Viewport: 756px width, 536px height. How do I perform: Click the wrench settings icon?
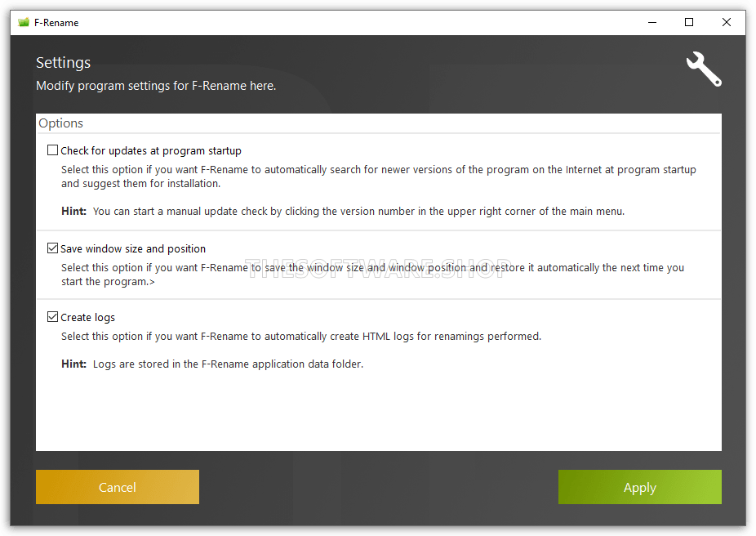click(x=704, y=69)
